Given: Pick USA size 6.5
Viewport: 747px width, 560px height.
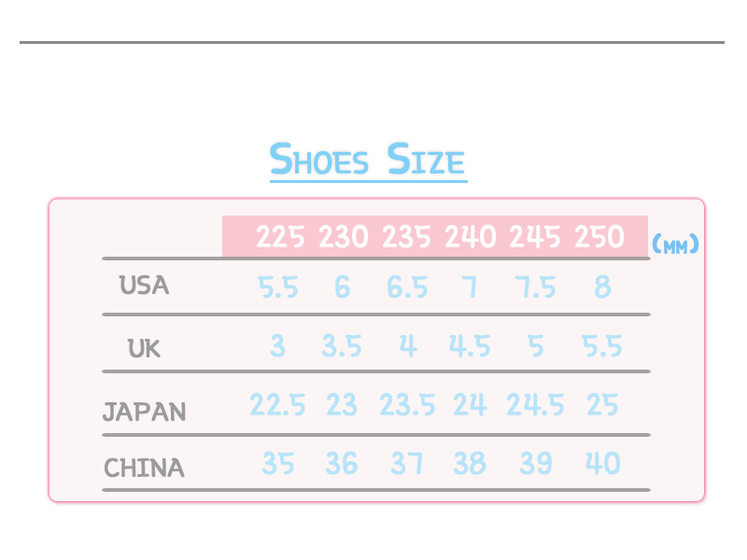Looking at the screenshot, I should (407, 287).
